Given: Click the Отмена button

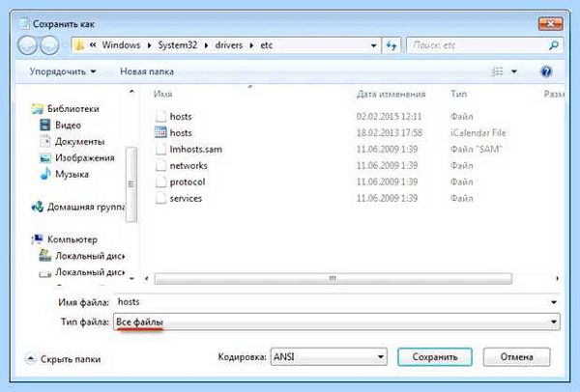Looking at the screenshot, I should 516,357.
